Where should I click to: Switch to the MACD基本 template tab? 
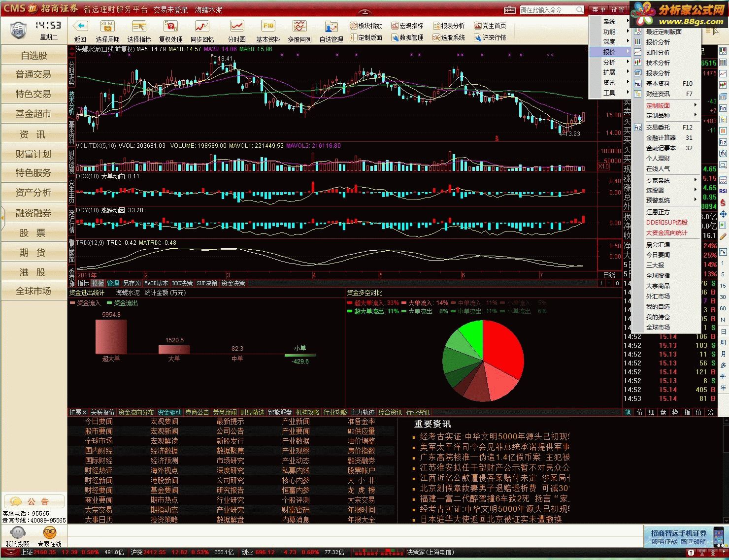coord(156,283)
